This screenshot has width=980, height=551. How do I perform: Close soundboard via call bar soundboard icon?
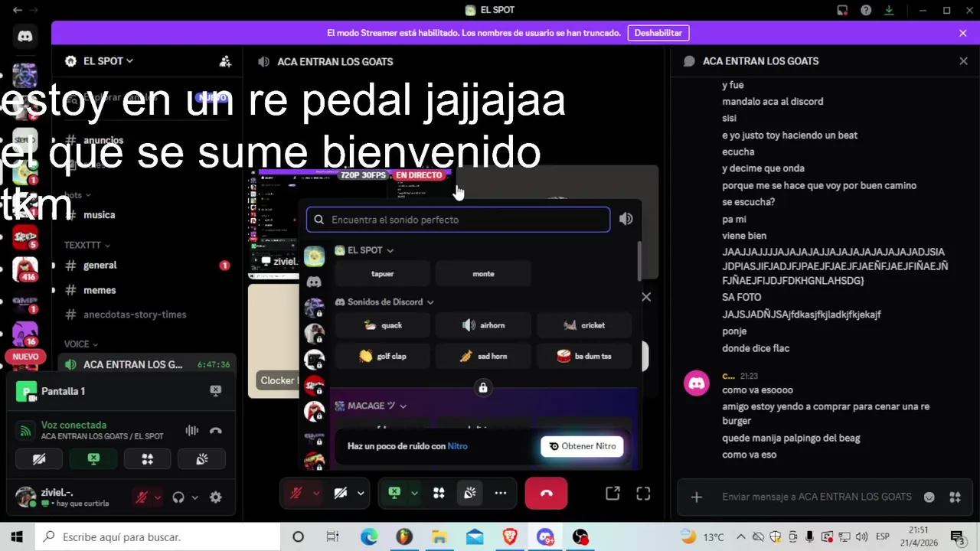pyautogui.click(x=470, y=494)
